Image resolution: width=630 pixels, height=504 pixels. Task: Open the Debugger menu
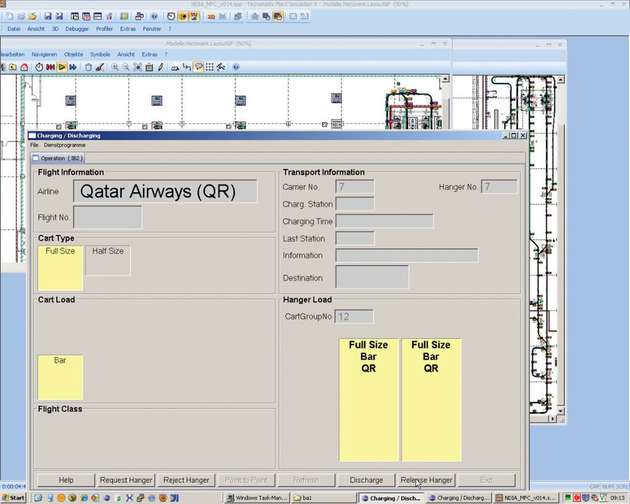[x=77, y=29]
